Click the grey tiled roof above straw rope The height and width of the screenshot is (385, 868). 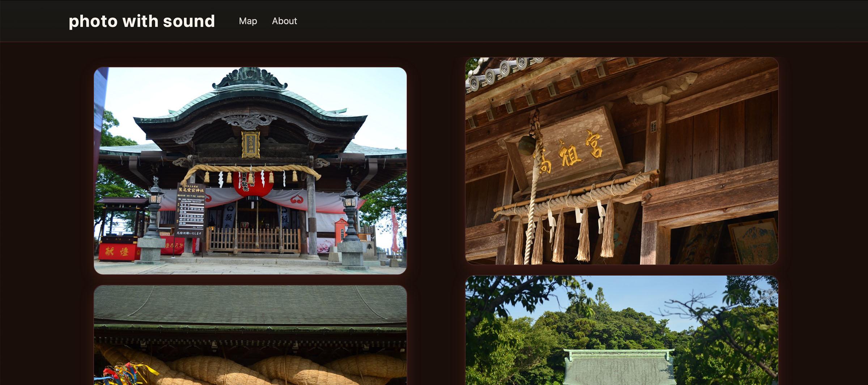[250, 305]
